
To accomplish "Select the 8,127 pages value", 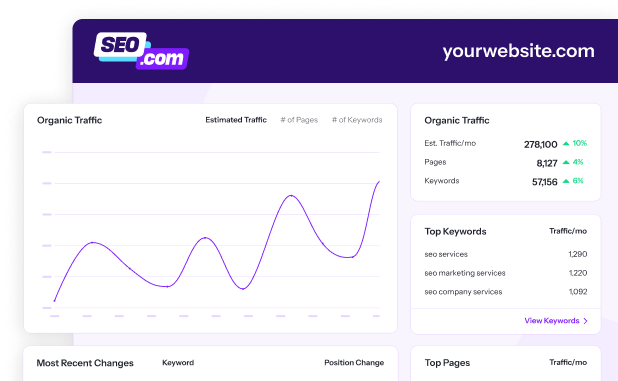I will [547, 163].
